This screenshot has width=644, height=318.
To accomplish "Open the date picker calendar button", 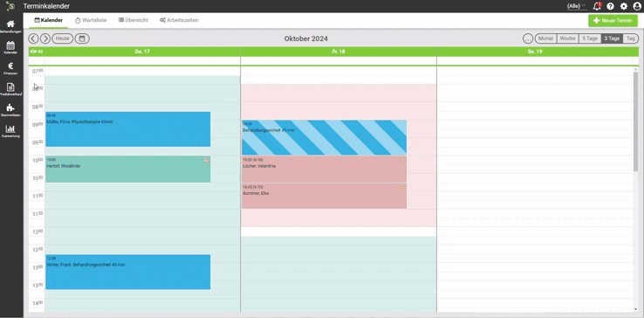I will point(82,38).
